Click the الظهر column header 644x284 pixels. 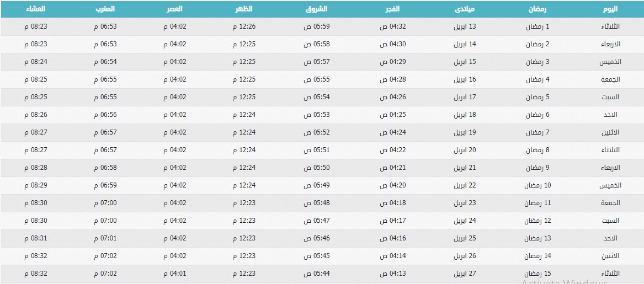click(x=244, y=9)
